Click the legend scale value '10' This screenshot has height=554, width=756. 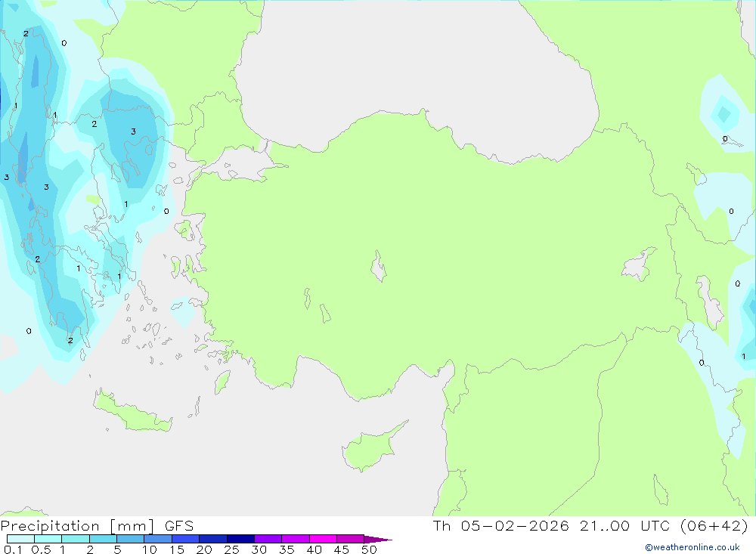pos(150,549)
